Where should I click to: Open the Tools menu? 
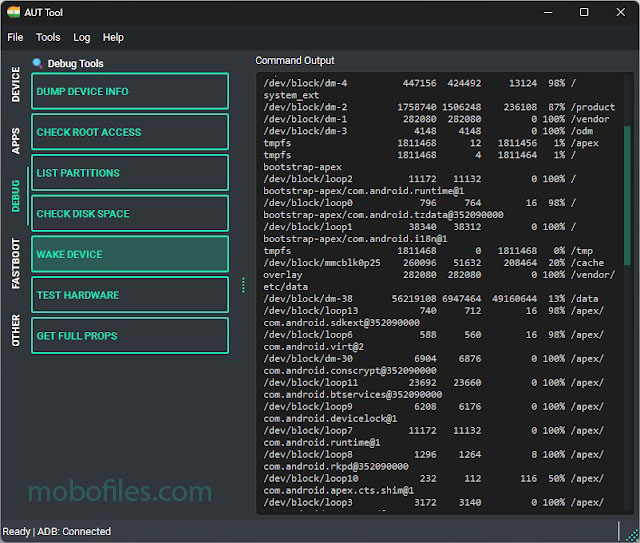(48, 37)
